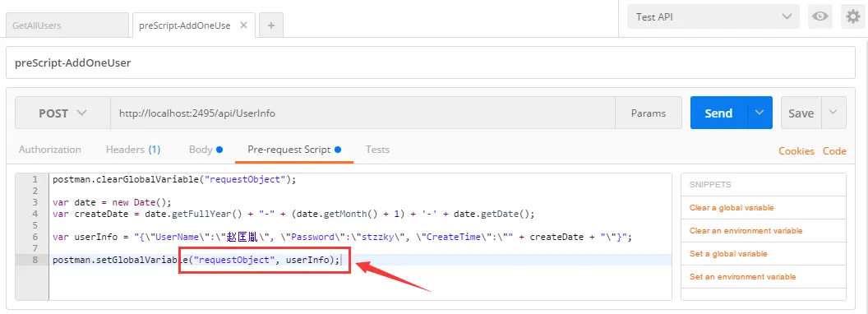Open the Code link

click(x=834, y=151)
